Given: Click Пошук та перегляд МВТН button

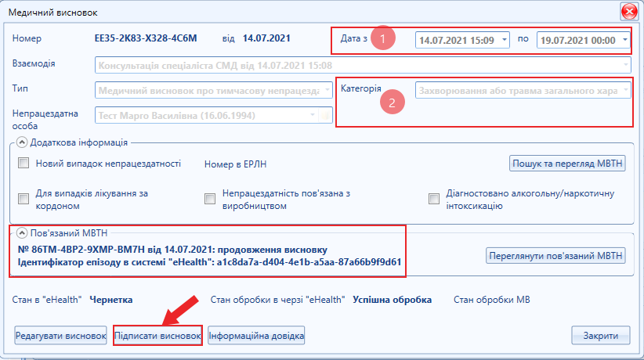Looking at the screenshot, I should click(x=567, y=164).
